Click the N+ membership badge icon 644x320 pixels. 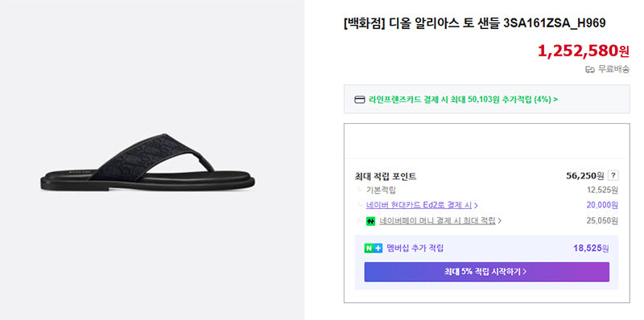click(373, 248)
